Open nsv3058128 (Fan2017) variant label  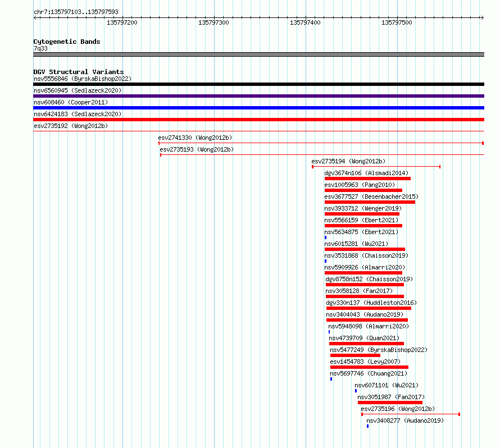tap(359, 291)
